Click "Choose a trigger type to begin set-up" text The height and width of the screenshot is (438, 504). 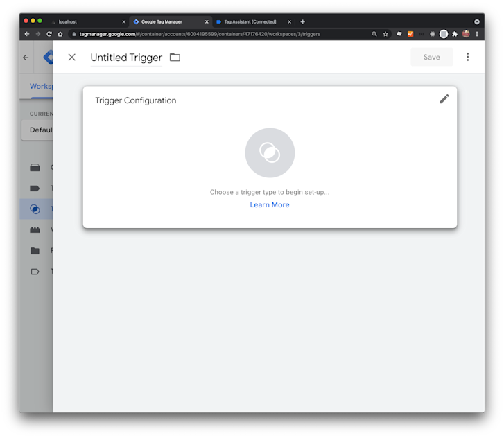click(270, 192)
